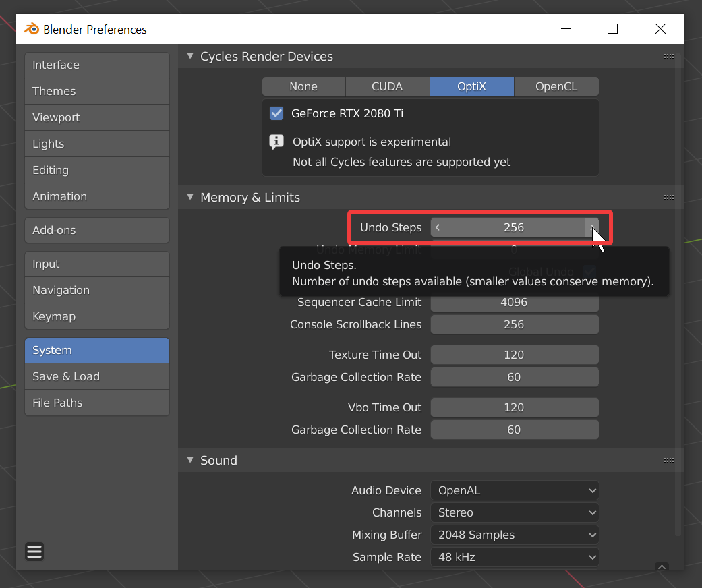Click 'OptiX support is experimental' text

(372, 142)
